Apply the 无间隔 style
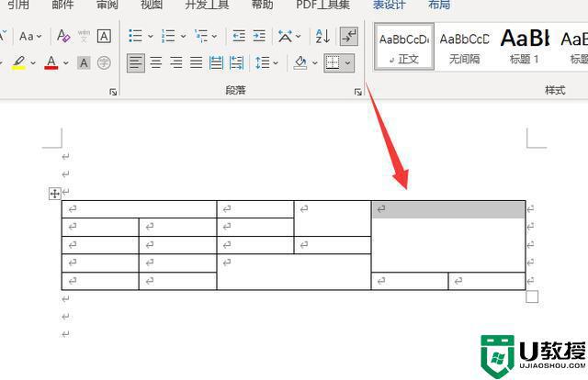Viewport: 588px width, 380px height. (x=465, y=47)
